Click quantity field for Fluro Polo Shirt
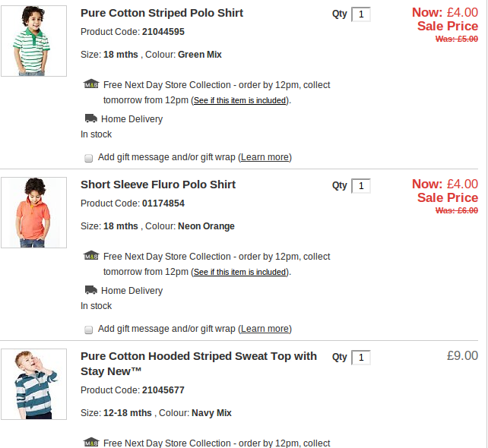This screenshot has height=448, width=488. pos(361,186)
